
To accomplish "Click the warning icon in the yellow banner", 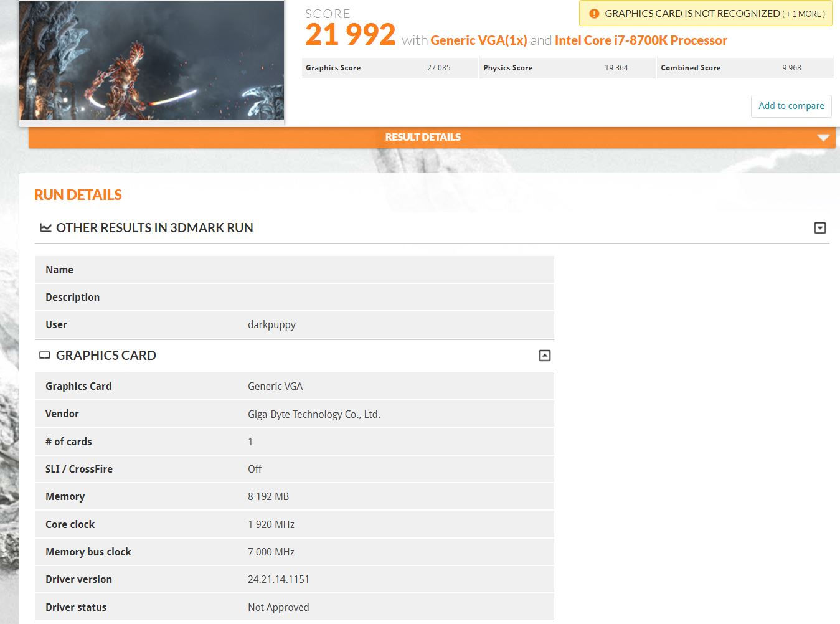I will tap(594, 14).
